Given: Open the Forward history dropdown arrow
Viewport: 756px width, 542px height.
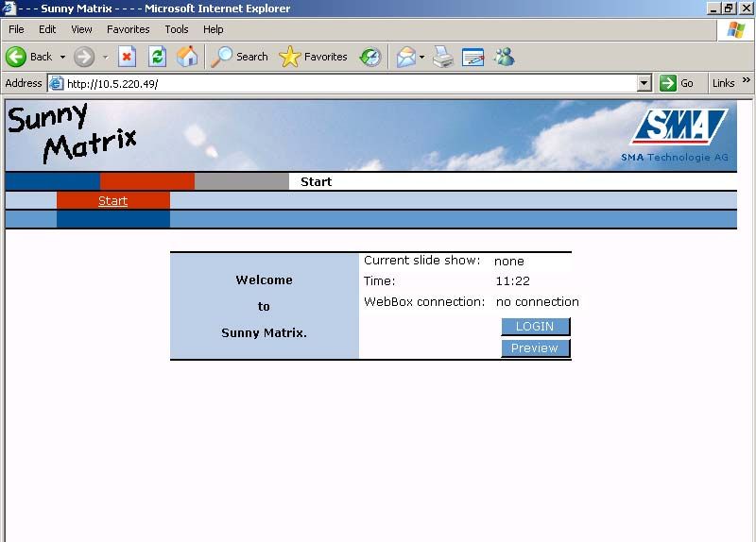Looking at the screenshot, I should (x=106, y=57).
